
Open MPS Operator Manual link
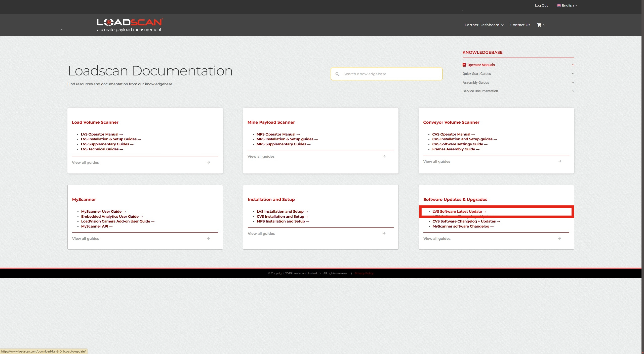point(278,134)
